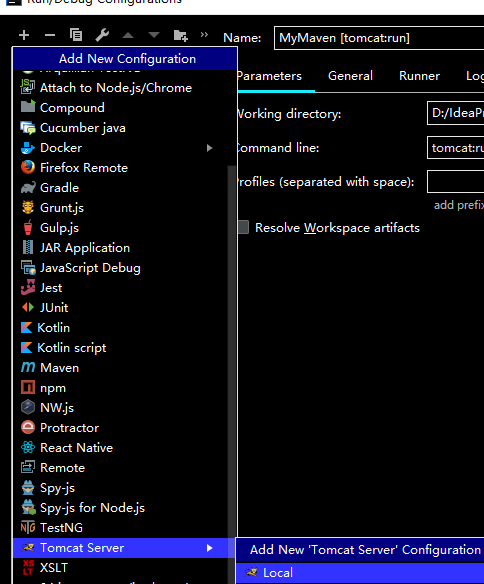Click the npm icon

[x=28, y=388]
